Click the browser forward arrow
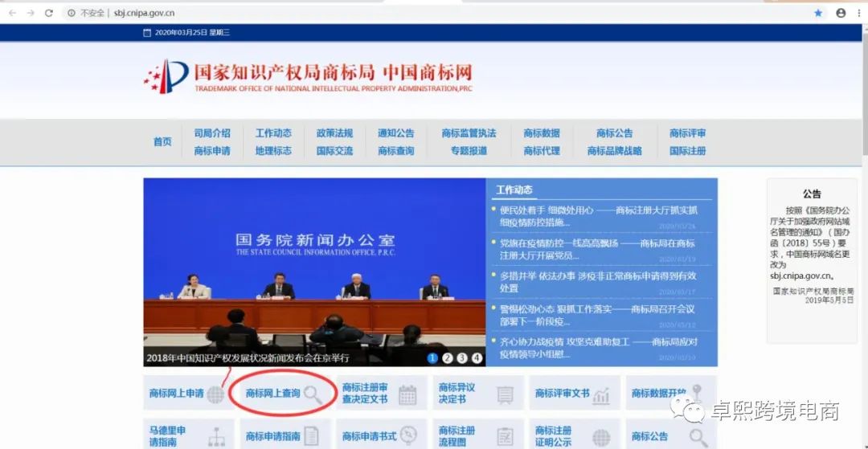 [31, 13]
